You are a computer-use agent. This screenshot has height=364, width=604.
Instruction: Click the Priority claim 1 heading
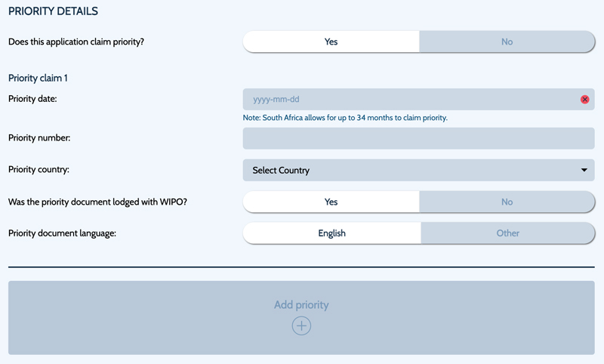[38, 79]
